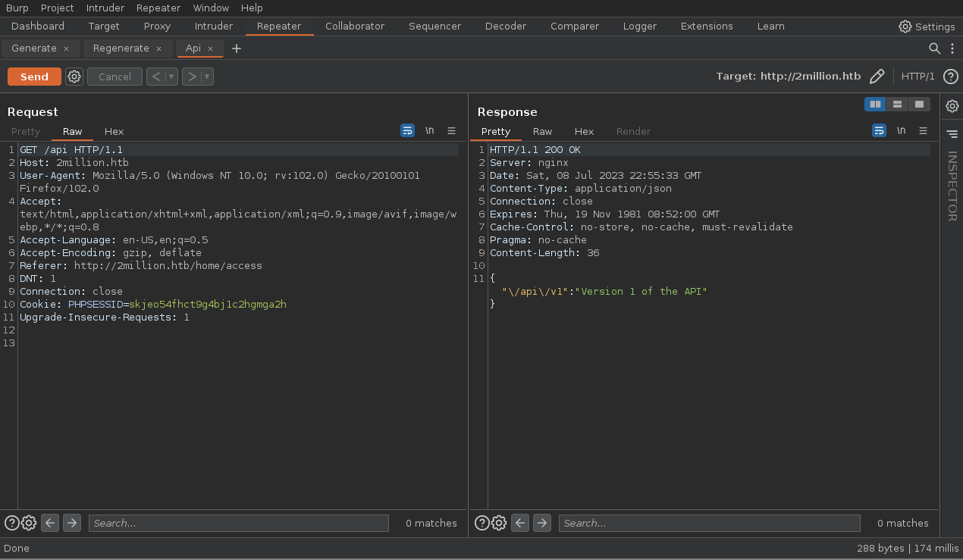Switch Request view to Hex
This screenshot has height=560, width=963.
click(x=114, y=131)
